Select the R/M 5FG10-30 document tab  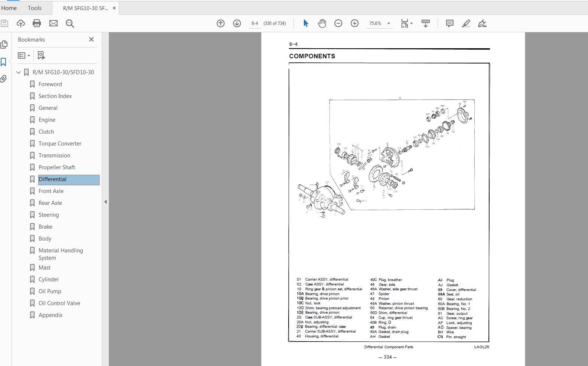coord(85,8)
